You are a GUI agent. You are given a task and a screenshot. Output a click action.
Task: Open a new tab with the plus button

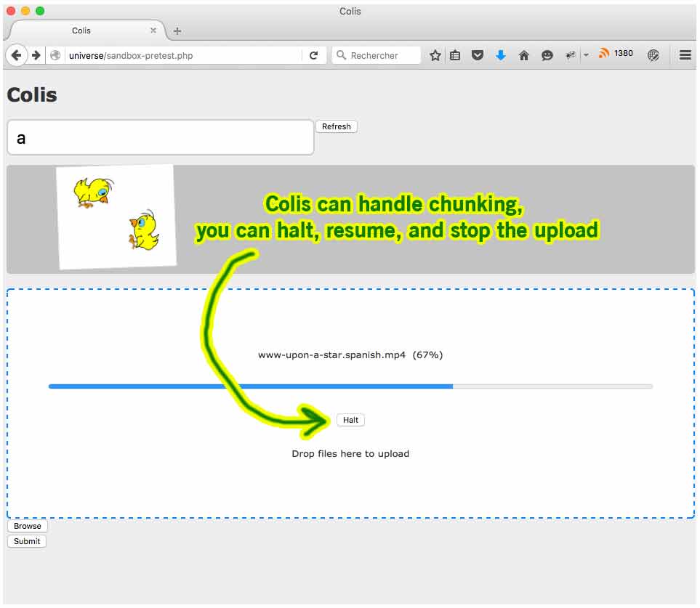177,31
